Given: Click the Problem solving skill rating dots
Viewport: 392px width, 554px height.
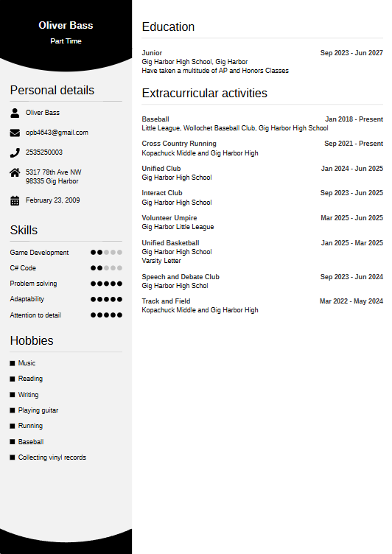Looking at the screenshot, I should coord(106,284).
